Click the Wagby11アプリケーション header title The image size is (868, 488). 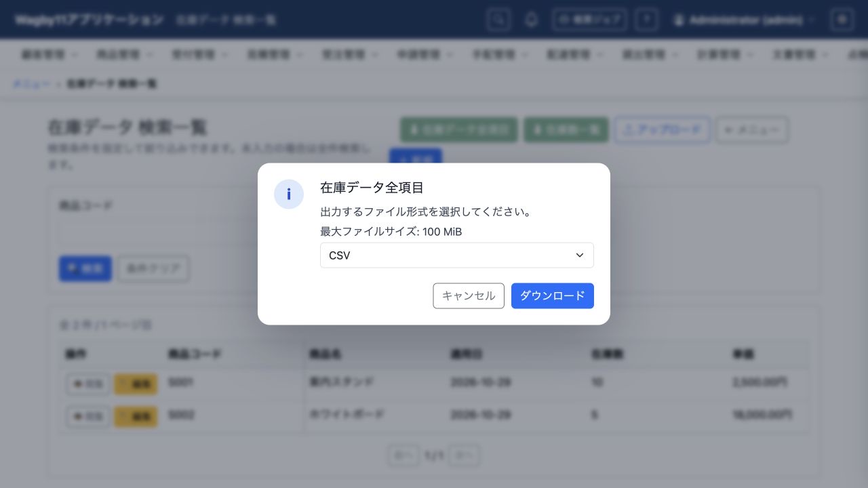click(90, 20)
